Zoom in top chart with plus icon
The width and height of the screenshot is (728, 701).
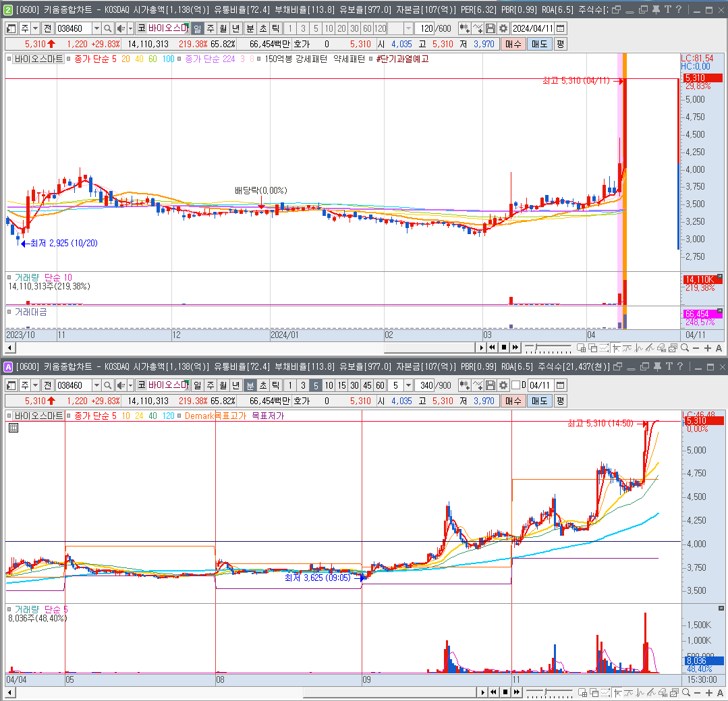pos(708,347)
